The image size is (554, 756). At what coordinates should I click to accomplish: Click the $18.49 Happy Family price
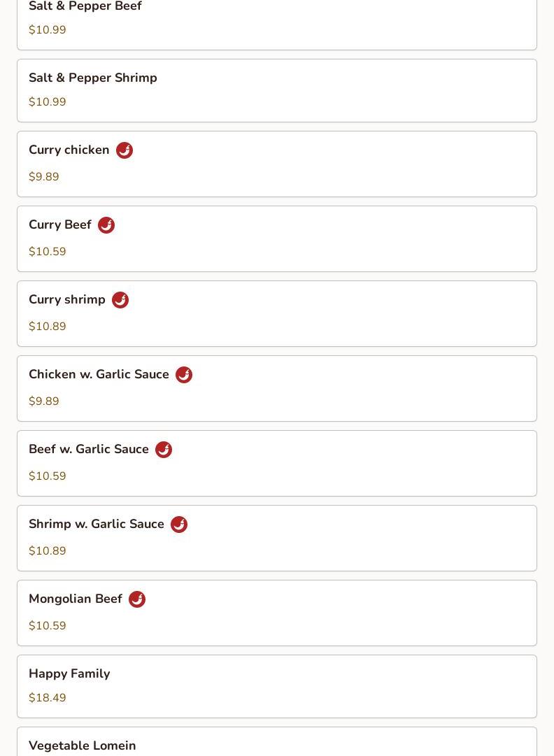pyautogui.click(x=48, y=698)
